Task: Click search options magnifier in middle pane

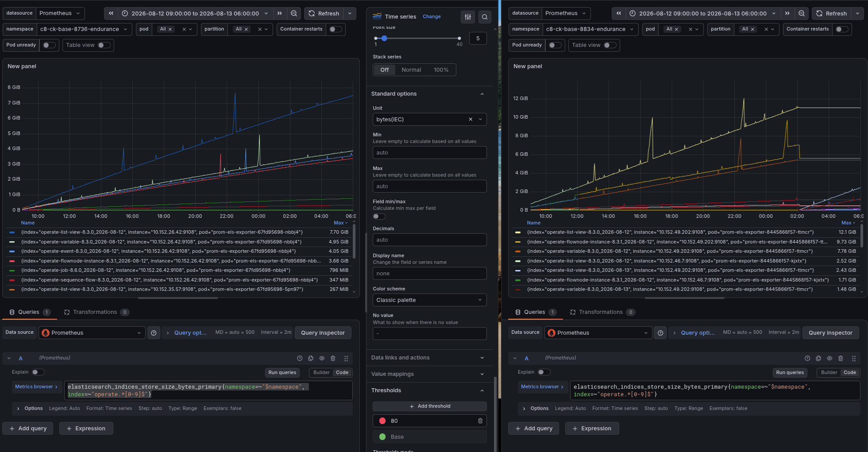Action: [x=485, y=17]
